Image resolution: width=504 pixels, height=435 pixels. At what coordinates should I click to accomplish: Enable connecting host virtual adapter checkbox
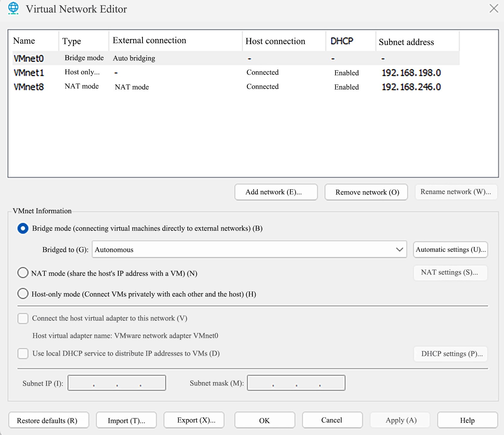(23, 318)
